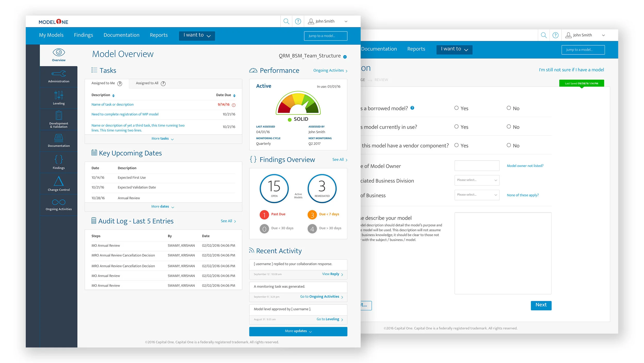
Task: Open Development & Validation clipboard icon
Action: [59, 115]
